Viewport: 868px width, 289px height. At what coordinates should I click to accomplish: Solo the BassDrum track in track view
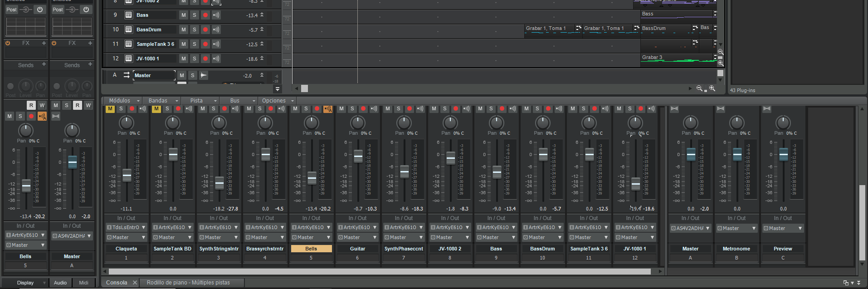point(195,29)
